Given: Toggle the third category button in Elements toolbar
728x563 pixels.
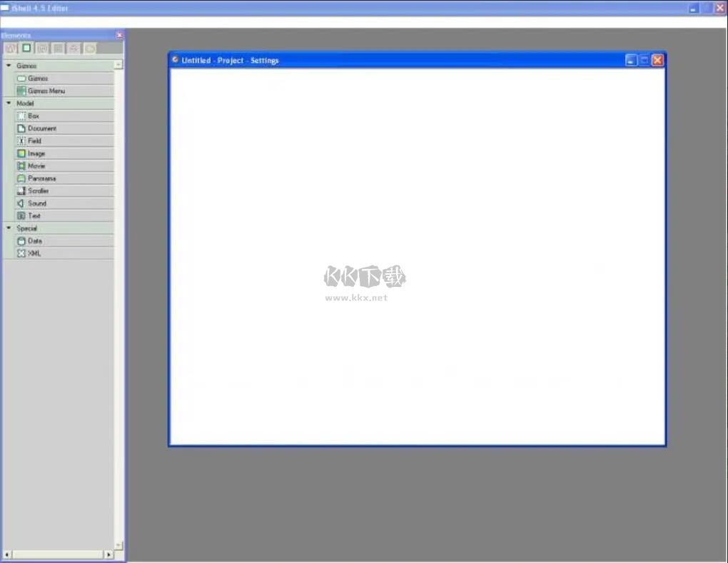Looking at the screenshot, I should pos(41,48).
